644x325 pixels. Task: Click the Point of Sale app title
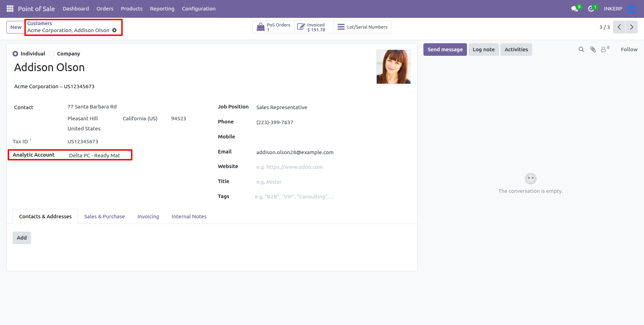pyautogui.click(x=36, y=9)
